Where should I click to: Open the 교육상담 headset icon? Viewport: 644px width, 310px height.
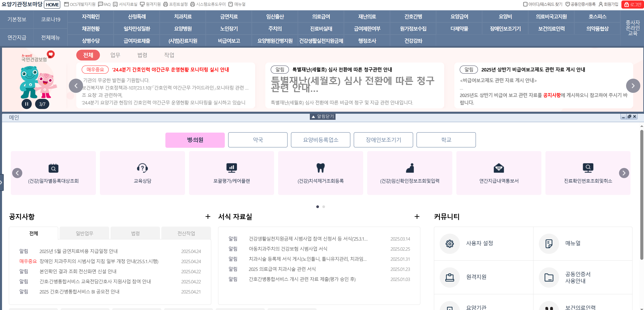[142, 168]
